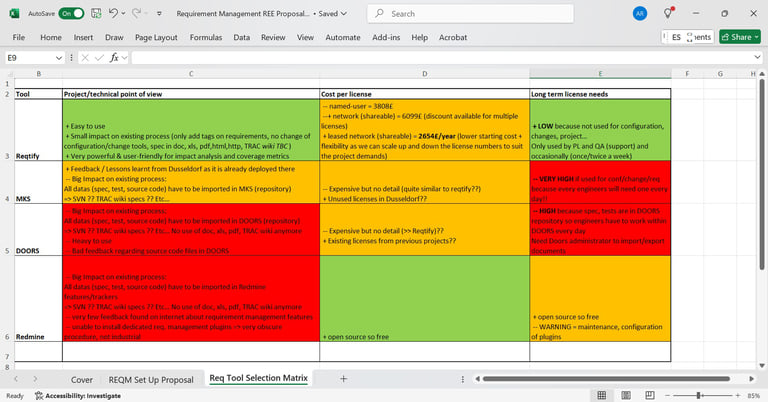Open the Undo history dropdown arrow
The width and height of the screenshot is (768, 402).
coord(123,14)
